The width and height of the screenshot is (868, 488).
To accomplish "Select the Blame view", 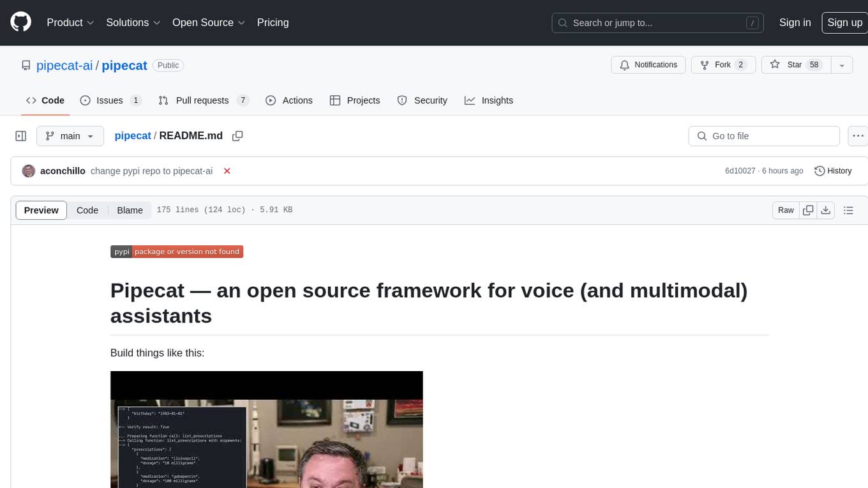I will coord(130,210).
